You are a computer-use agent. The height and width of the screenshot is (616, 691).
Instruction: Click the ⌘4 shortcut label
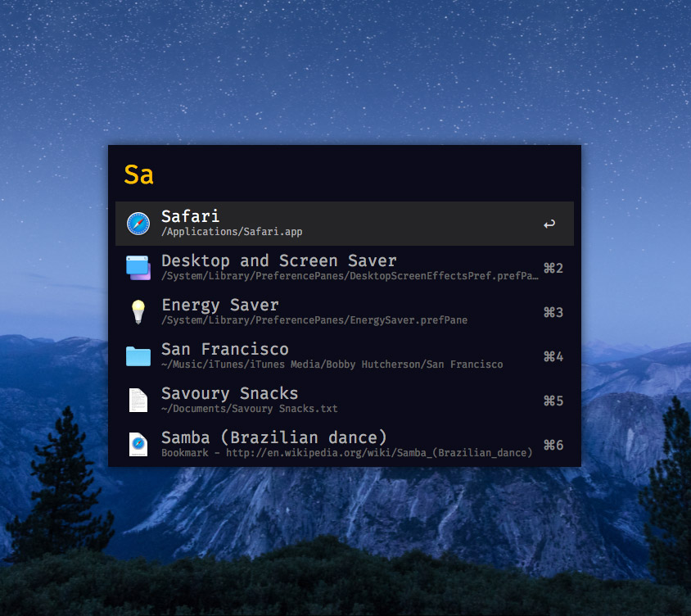point(553,356)
